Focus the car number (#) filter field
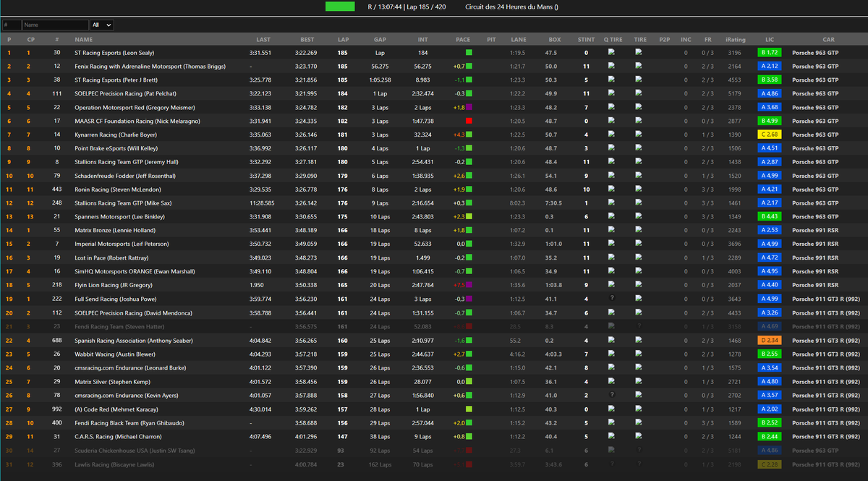Viewport: 868px width, 481px height. [12, 25]
